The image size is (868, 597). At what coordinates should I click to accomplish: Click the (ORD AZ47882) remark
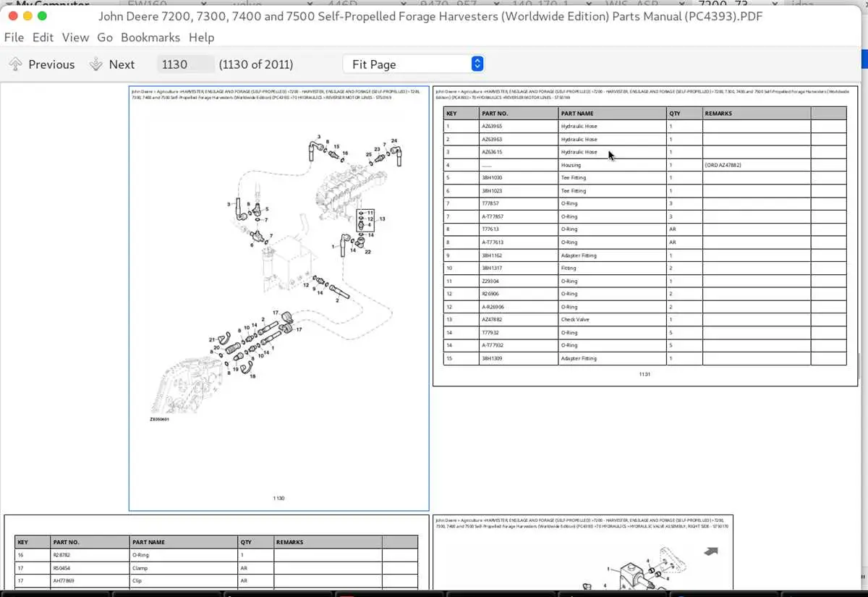pos(723,165)
